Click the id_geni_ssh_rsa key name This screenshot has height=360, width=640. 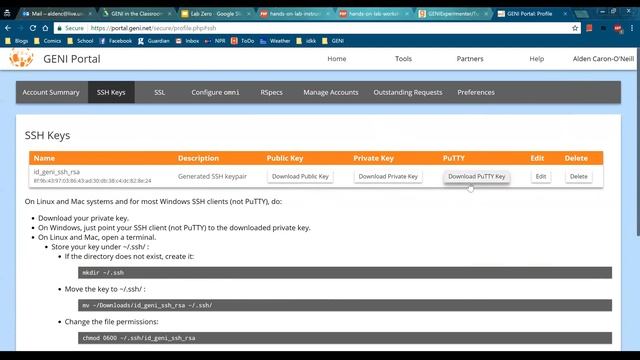(57, 172)
